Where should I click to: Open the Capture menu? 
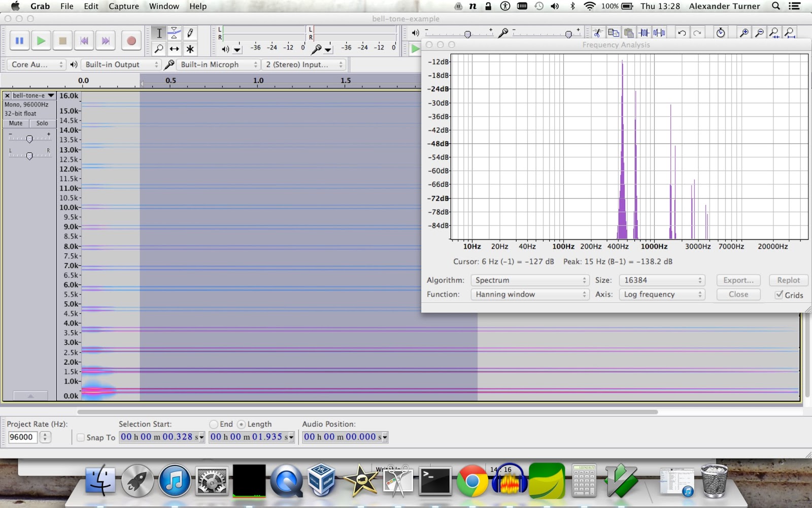[x=123, y=6]
